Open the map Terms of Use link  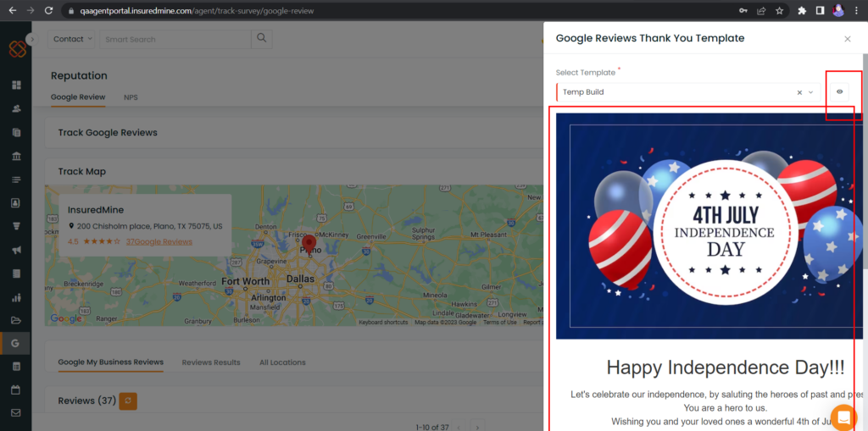500,323
